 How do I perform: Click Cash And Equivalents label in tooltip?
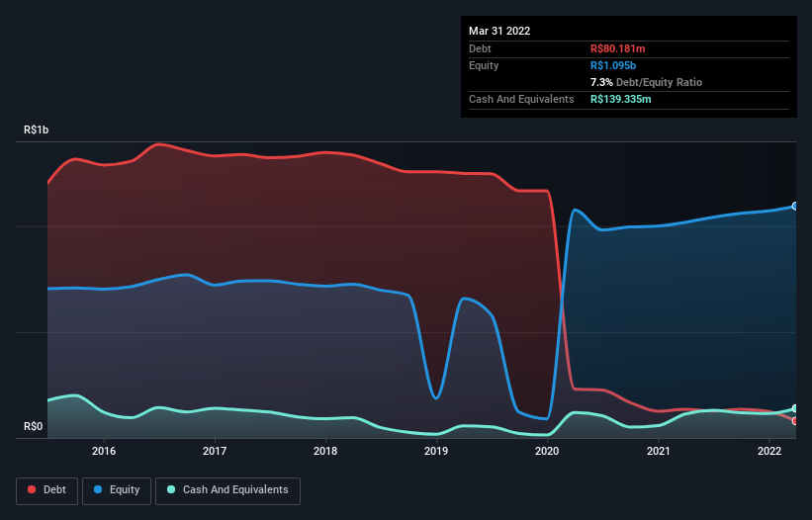pos(521,99)
